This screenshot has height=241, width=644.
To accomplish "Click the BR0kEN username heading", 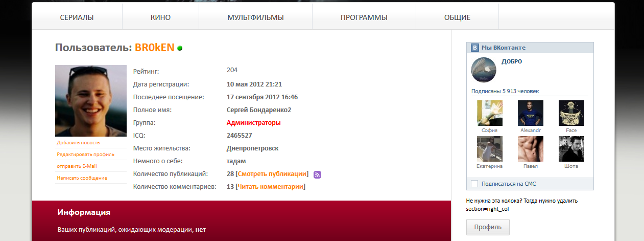I will point(155,48).
